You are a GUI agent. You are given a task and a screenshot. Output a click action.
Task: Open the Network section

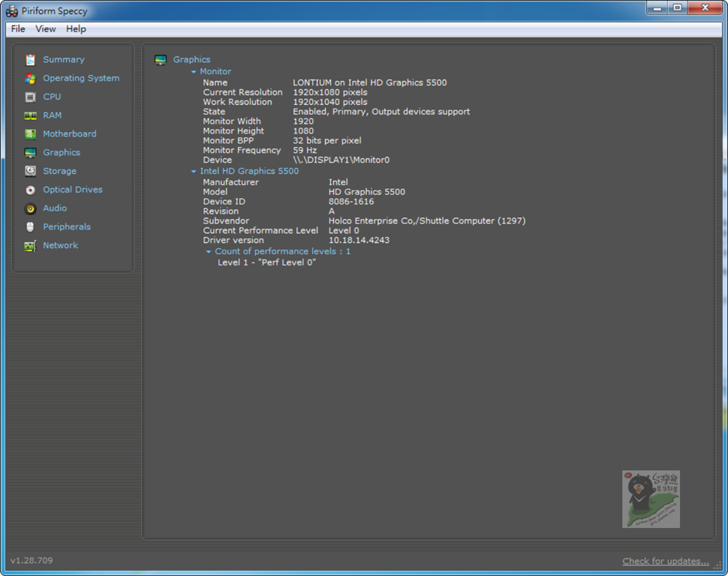tap(60, 245)
